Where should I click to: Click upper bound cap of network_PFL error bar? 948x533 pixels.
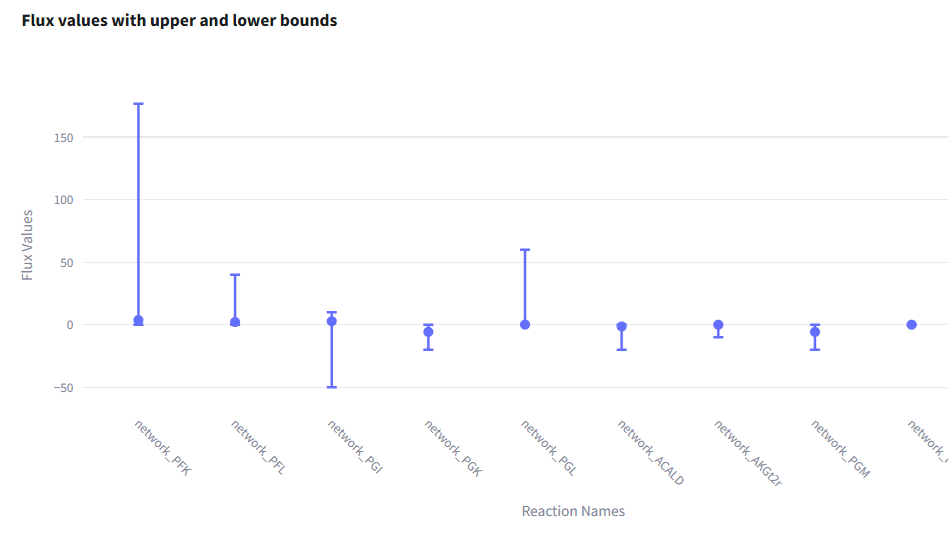[235, 275]
